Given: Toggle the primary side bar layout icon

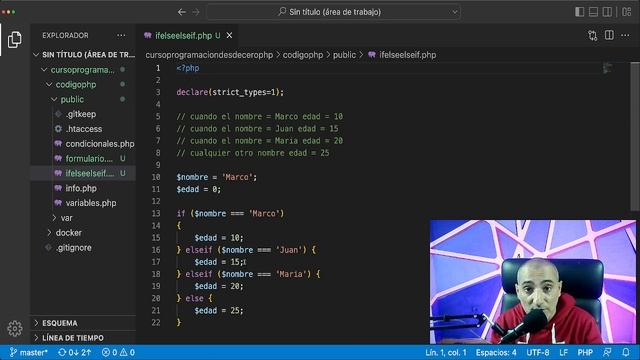Looking at the screenshot, I should pos(580,12).
